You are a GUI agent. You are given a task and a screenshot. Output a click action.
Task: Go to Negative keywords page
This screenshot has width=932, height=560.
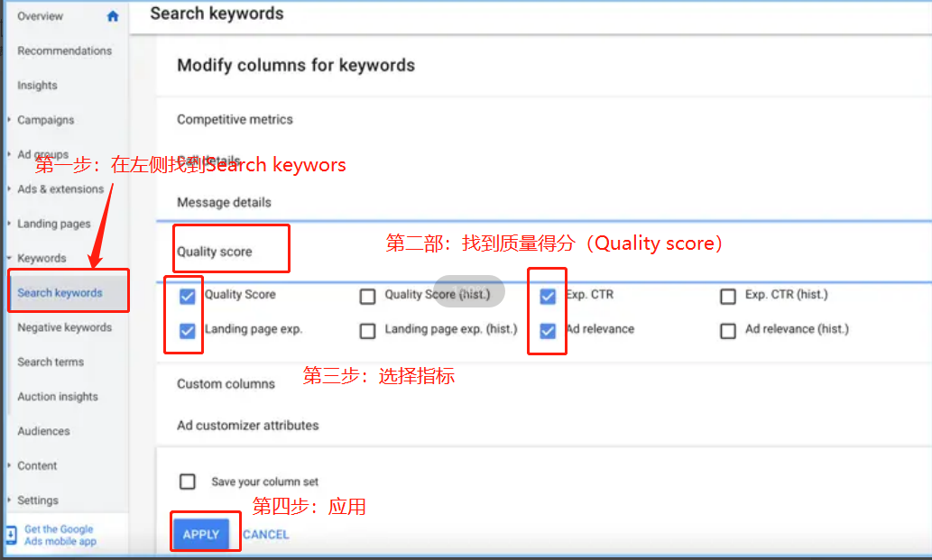(x=64, y=327)
